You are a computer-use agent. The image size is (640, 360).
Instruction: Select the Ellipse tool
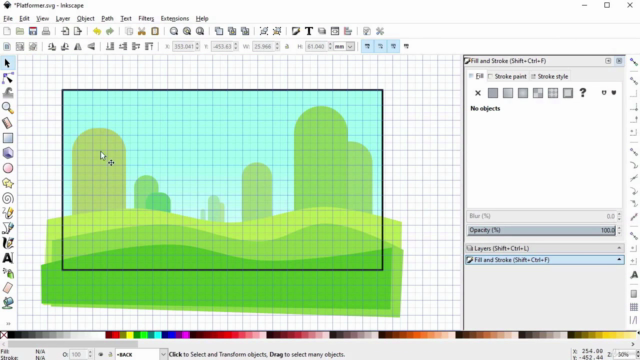coord(7,168)
